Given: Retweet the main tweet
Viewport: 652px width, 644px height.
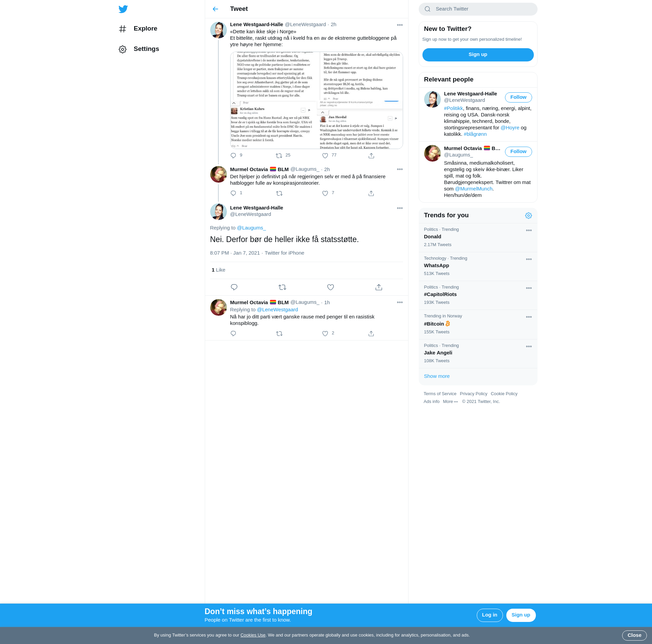Looking at the screenshot, I should [282, 287].
